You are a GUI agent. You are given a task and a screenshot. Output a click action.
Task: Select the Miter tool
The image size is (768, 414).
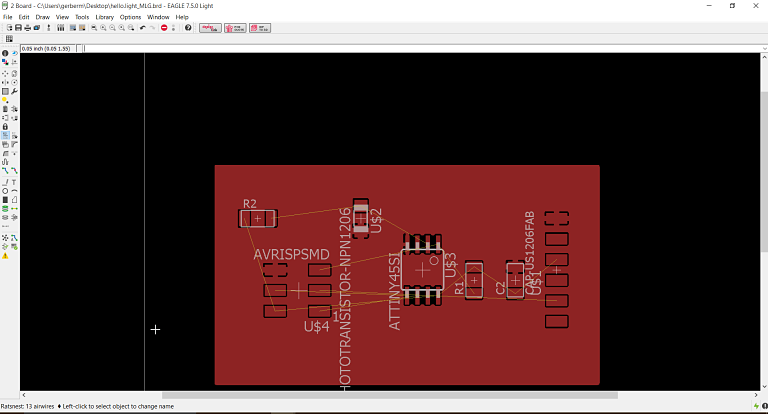[14, 144]
